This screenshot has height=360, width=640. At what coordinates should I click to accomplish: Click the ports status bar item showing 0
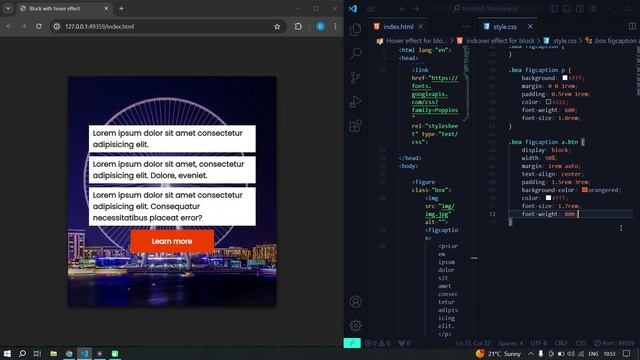click(x=404, y=343)
